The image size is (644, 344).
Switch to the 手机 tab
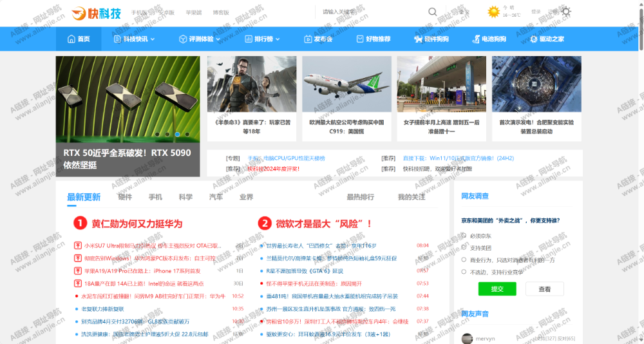click(x=155, y=197)
